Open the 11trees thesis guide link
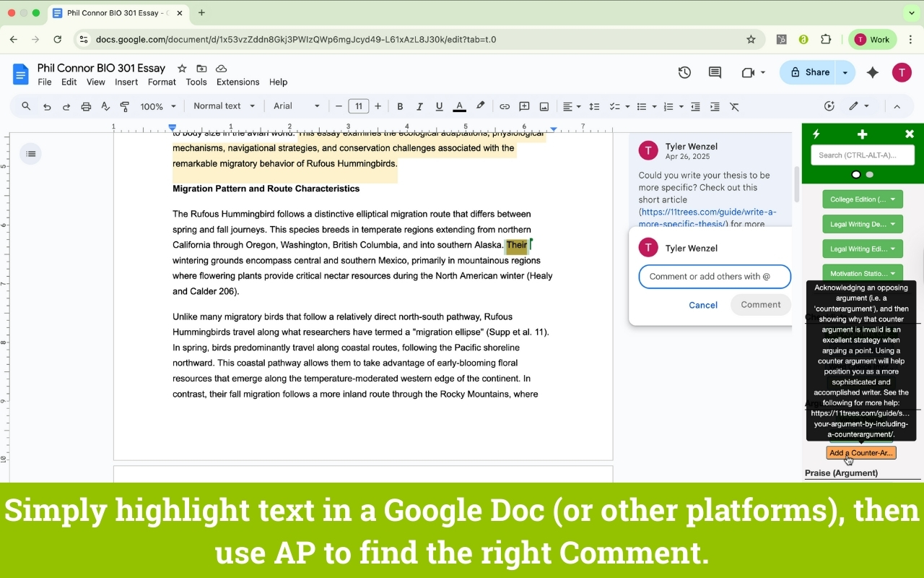This screenshot has width=924, height=578. pyautogui.click(x=707, y=212)
